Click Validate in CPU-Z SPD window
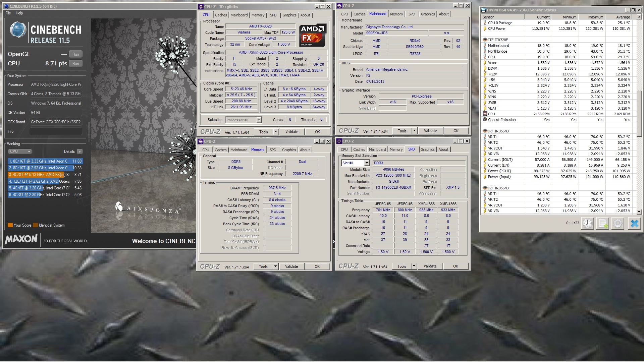 pos(430,266)
